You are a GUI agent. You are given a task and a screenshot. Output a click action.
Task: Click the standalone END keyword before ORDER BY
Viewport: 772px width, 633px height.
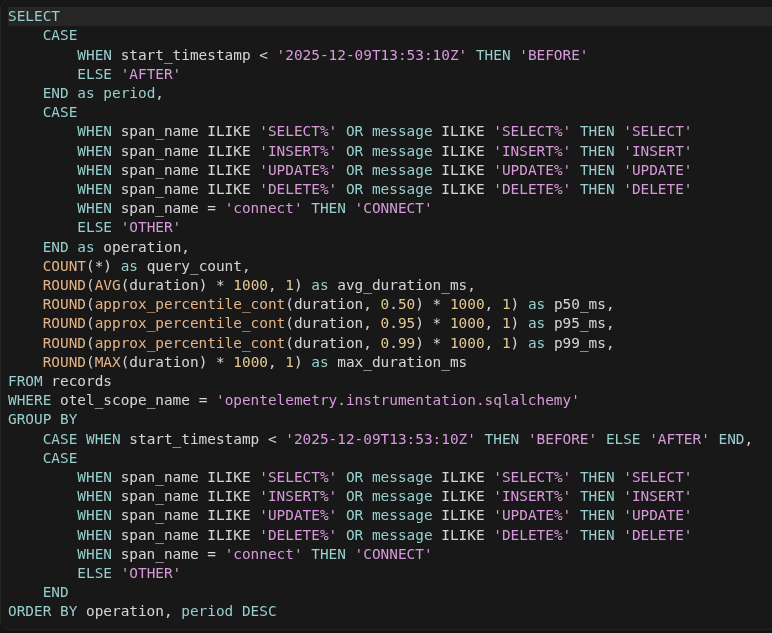(56, 592)
